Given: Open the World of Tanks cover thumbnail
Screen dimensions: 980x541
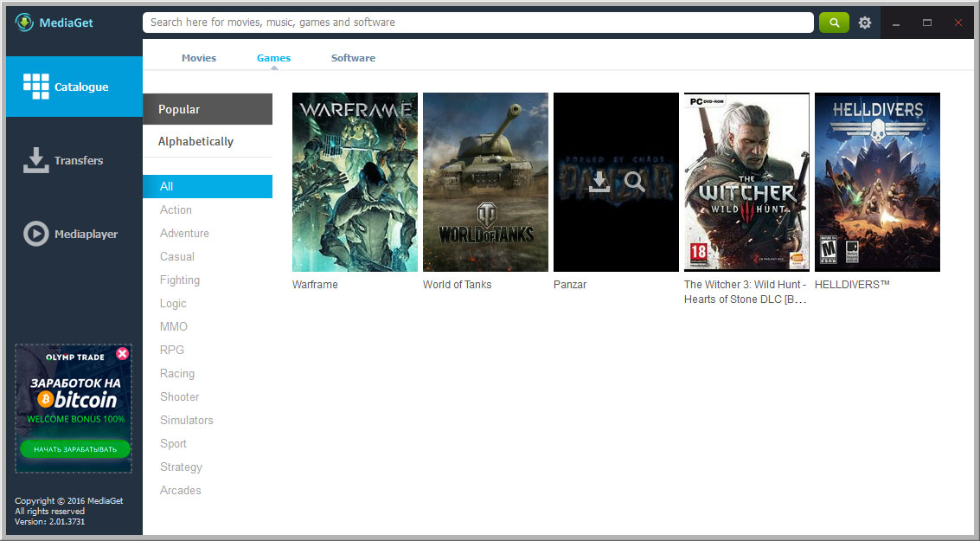Looking at the screenshot, I should (x=485, y=182).
